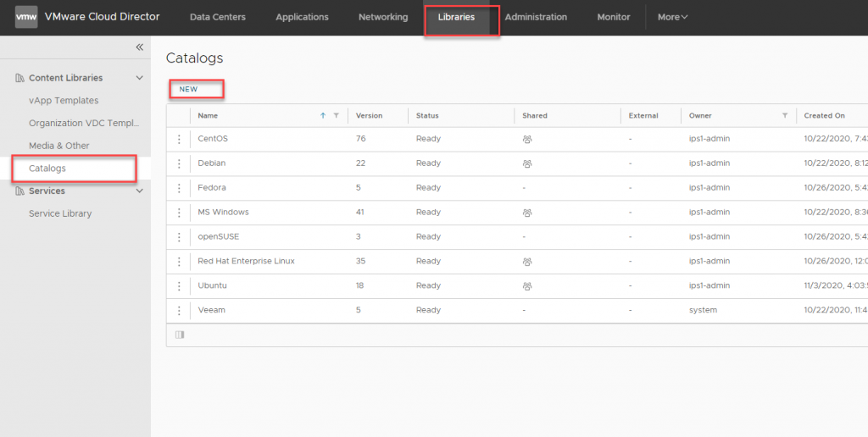Open actions menu for Fedora row

click(179, 187)
